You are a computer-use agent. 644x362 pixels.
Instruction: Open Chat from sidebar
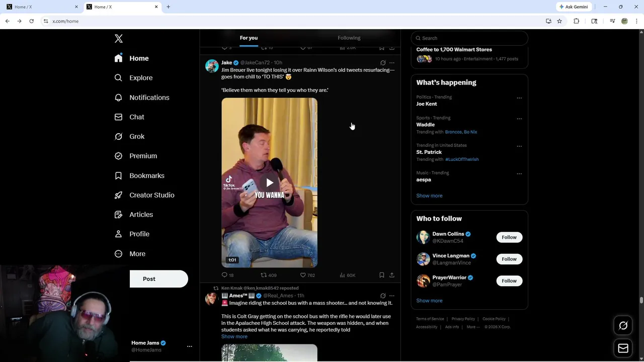point(129,117)
